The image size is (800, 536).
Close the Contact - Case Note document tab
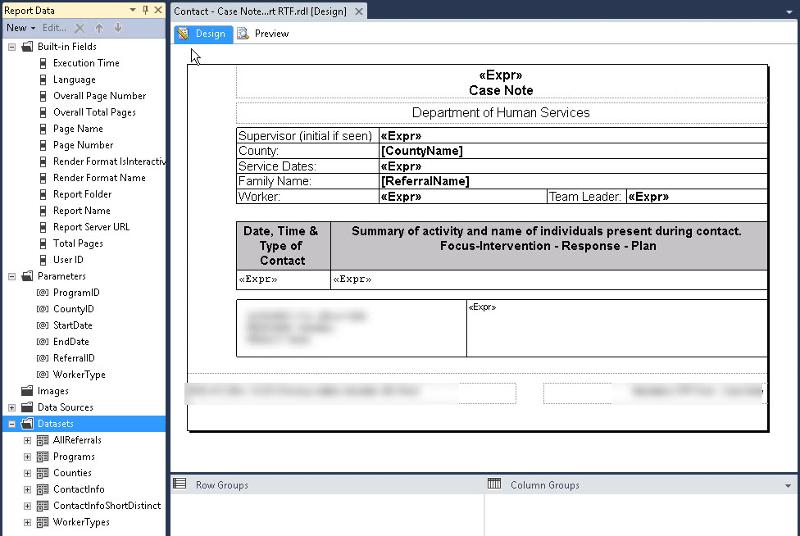pos(359,11)
